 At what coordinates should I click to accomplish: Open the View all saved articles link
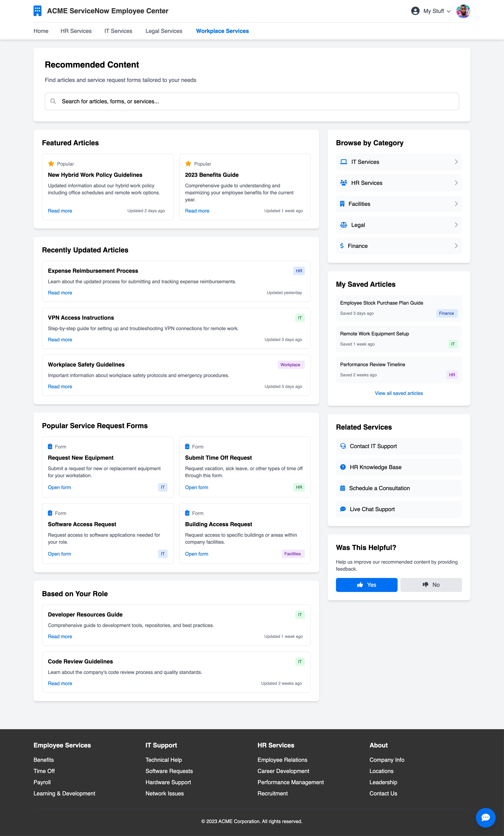tap(398, 393)
